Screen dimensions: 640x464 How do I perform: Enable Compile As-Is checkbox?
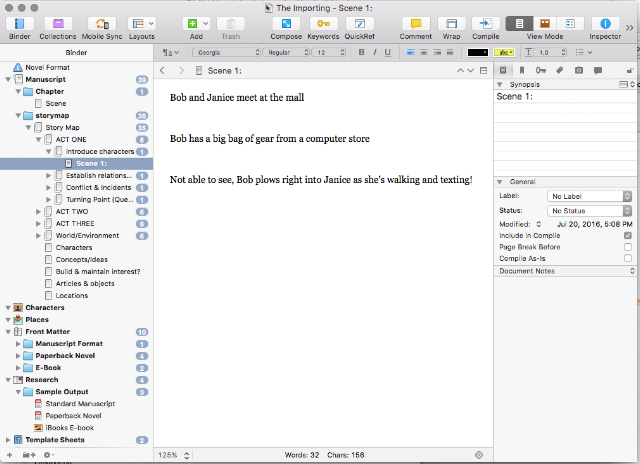click(628, 258)
